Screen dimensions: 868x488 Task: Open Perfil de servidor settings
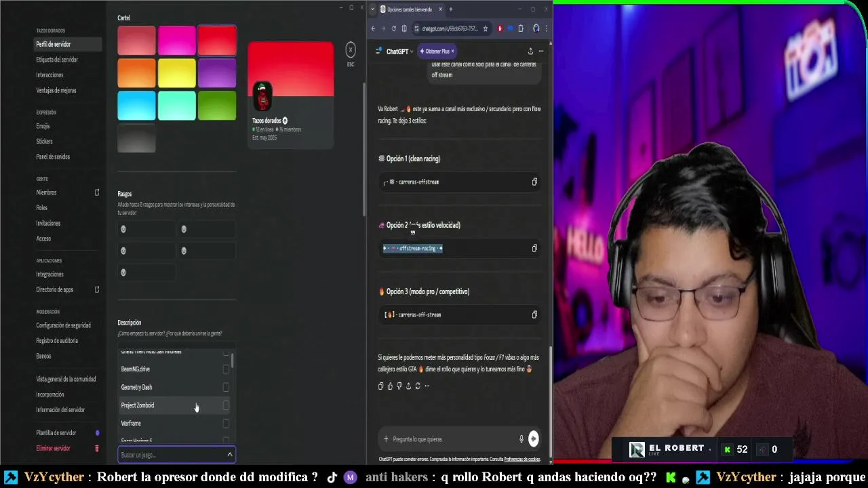(68, 44)
